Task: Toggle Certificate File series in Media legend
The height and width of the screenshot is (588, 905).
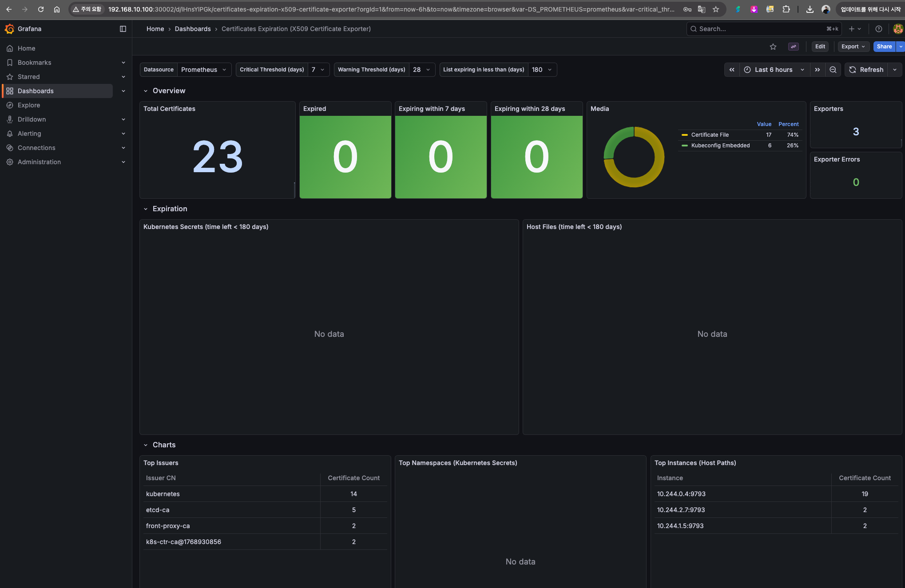Action: pyautogui.click(x=710, y=135)
